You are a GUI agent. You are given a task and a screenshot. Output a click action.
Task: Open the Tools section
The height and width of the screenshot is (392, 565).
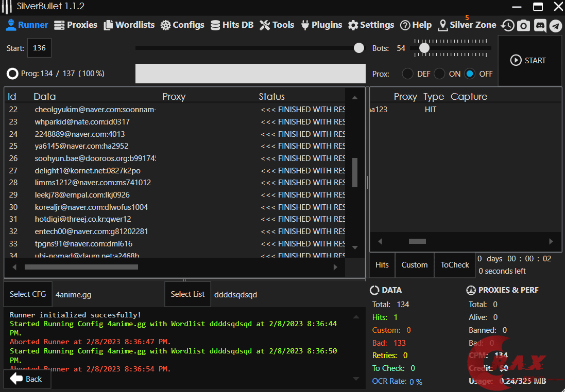[277, 25]
